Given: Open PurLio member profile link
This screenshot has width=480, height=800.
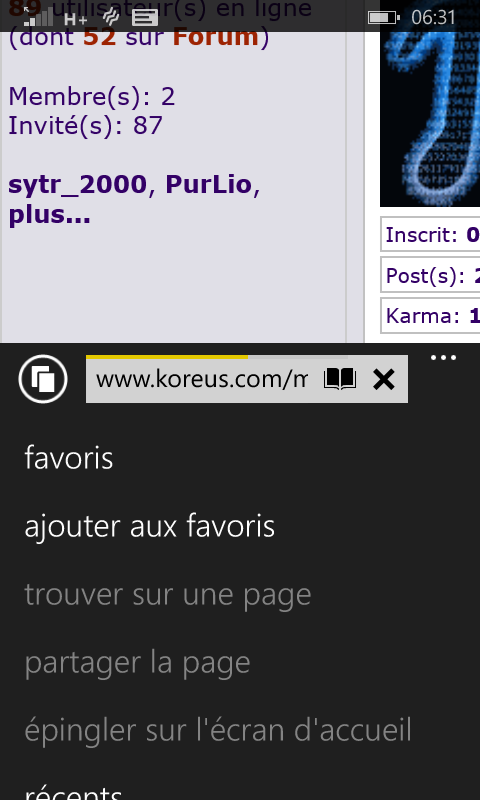Looking at the screenshot, I should pyautogui.click(x=209, y=185).
